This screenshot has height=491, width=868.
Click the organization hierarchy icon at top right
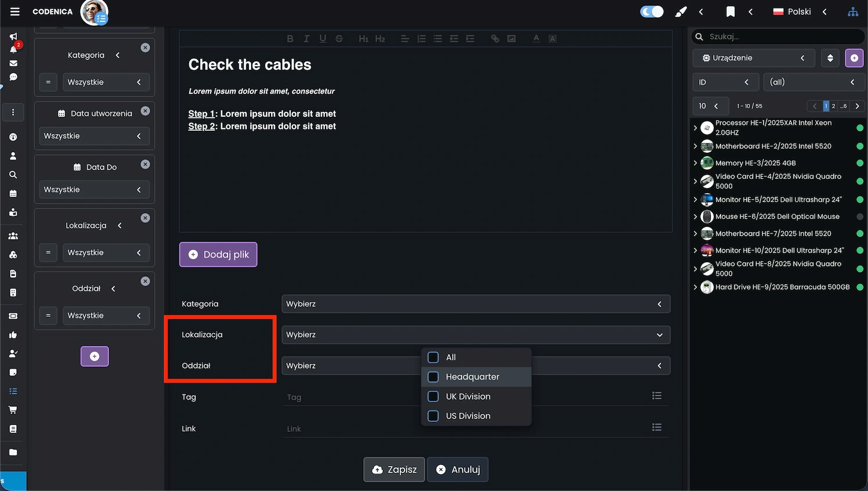(852, 12)
